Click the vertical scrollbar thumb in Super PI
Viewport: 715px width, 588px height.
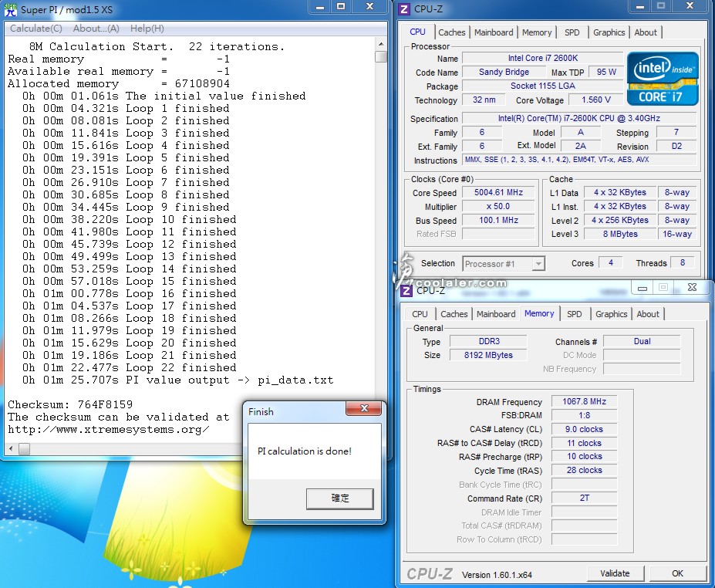(381, 56)
